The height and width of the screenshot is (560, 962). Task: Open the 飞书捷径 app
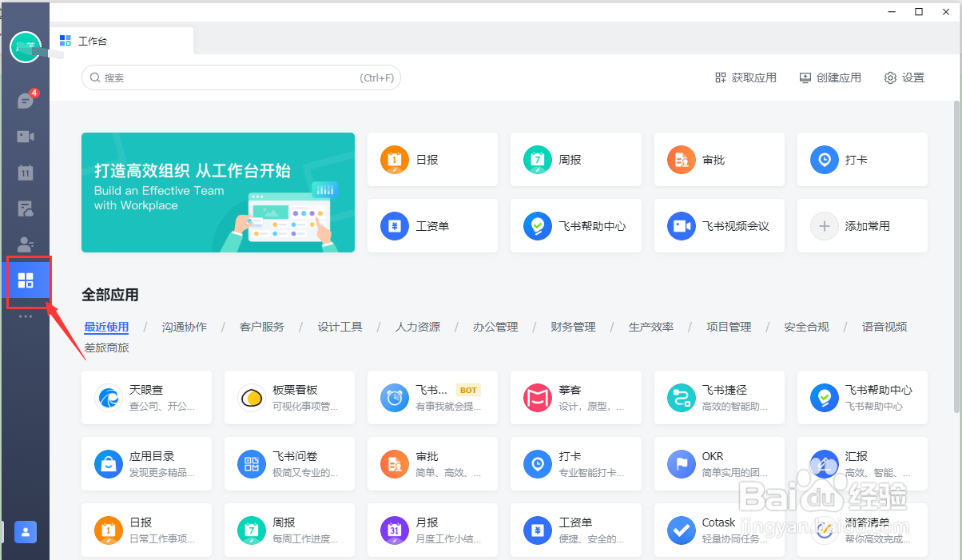pyautogui.click(x=718, y=397)
